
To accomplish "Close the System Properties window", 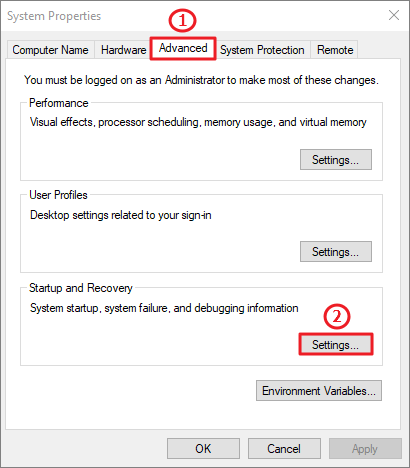I will coord(394,15).
